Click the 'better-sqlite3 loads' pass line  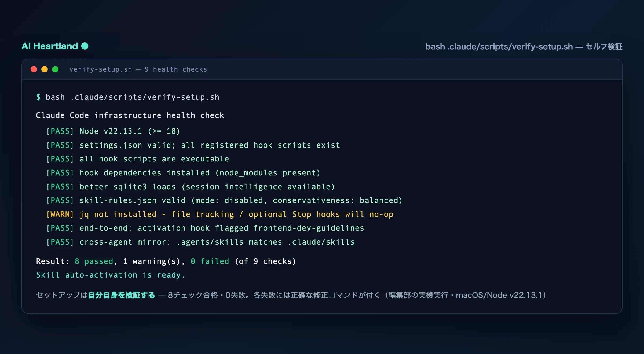191,187
